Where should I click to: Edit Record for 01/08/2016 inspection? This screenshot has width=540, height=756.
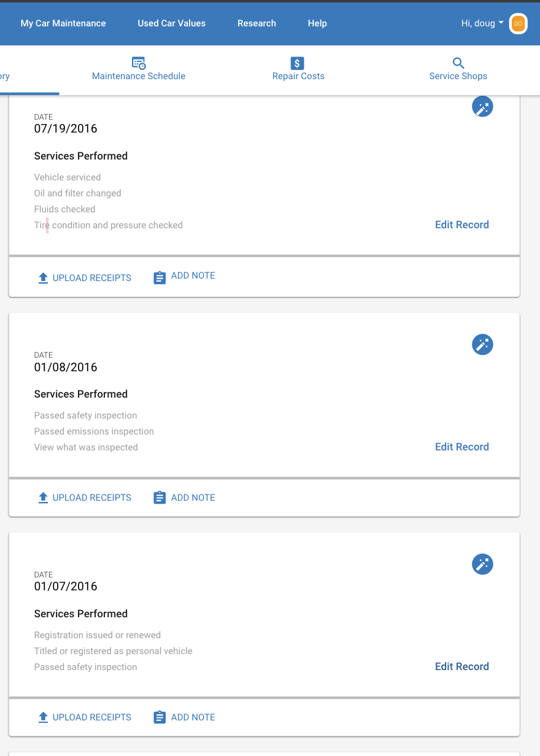[462, 447]
